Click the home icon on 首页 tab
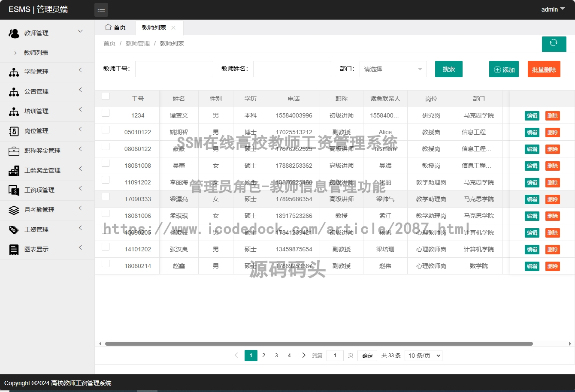Viewport: 575px width, 392px height. click(x=108, y=27)
